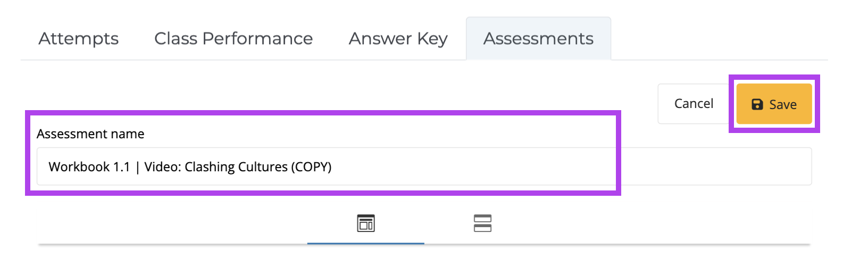Click the pipe separator in the assessment name
The width and height of the screenshot is (868, 266).
[x=137, y=167]
